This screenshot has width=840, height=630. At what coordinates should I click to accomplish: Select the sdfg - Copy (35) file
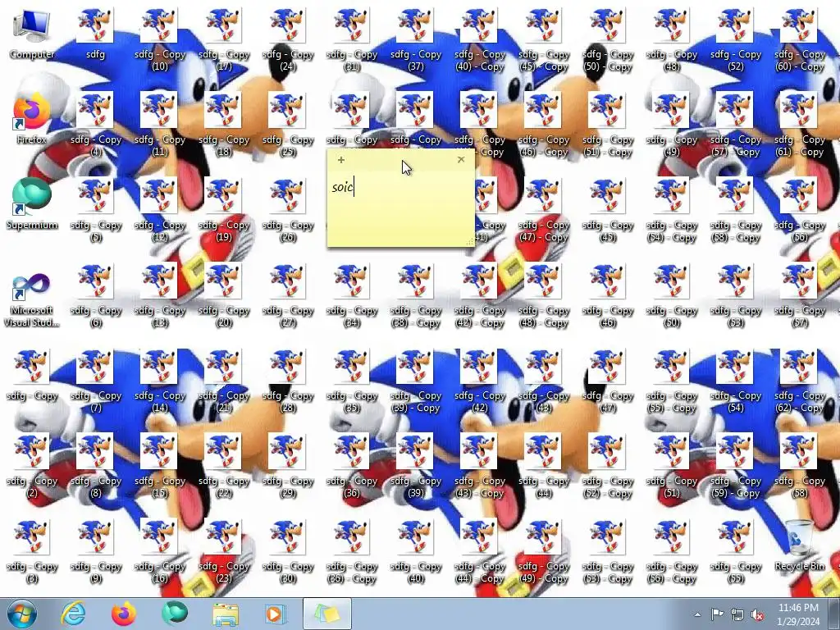click(x=351, y=381)
